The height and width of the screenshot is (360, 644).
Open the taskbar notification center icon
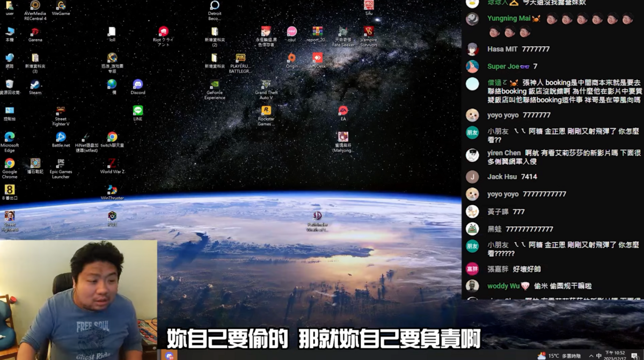634,356
